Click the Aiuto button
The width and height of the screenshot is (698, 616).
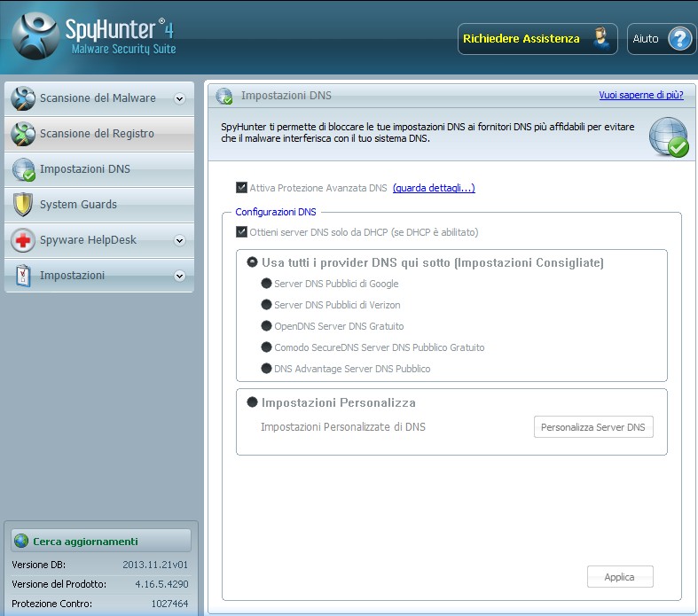coord(663,39)
